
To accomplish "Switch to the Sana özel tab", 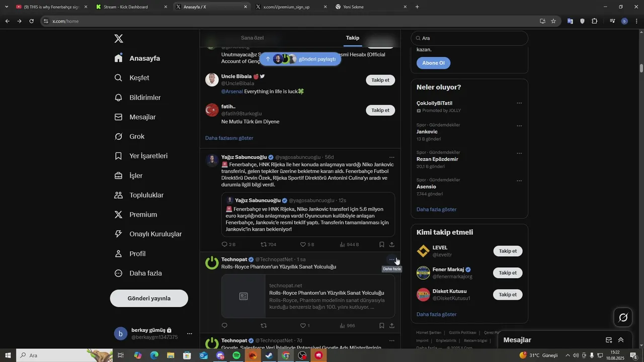I will [x=252, y=38].
